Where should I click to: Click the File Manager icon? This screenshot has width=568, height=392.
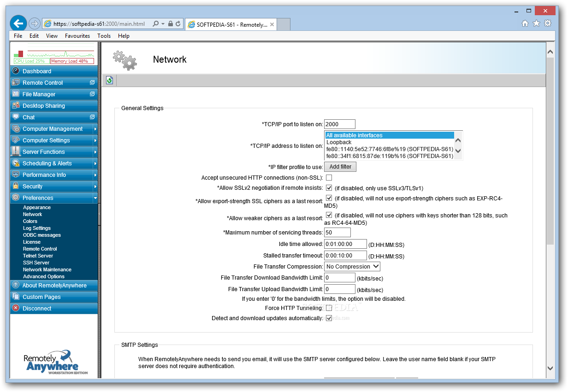[16, 94]
